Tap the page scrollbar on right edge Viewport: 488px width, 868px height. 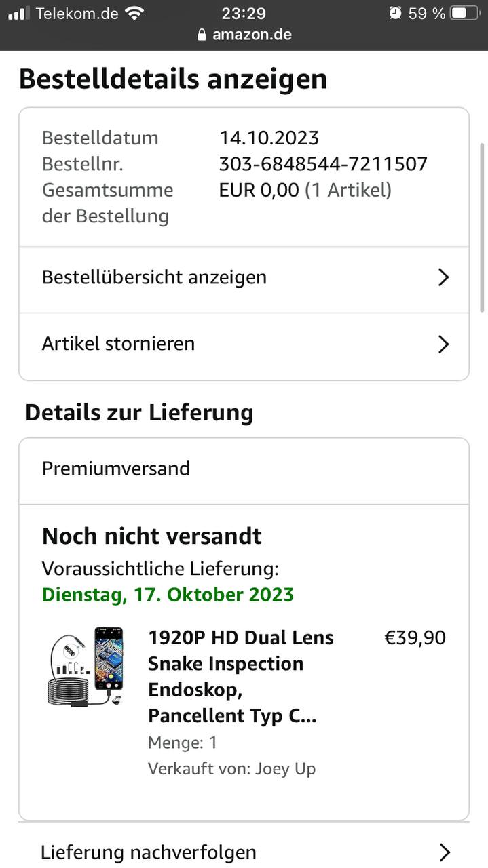[483, 226]
